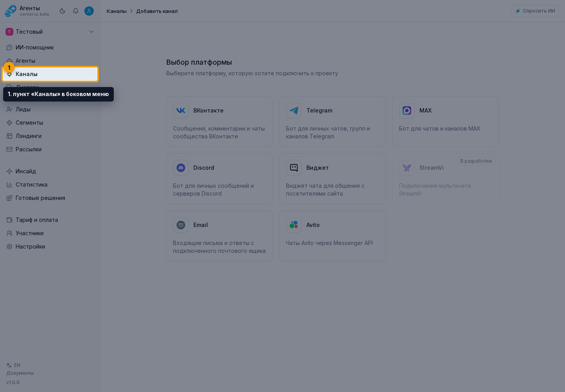Open Лэндинги section
This screenshot has width=565, height=392.
tap(50, 136)
